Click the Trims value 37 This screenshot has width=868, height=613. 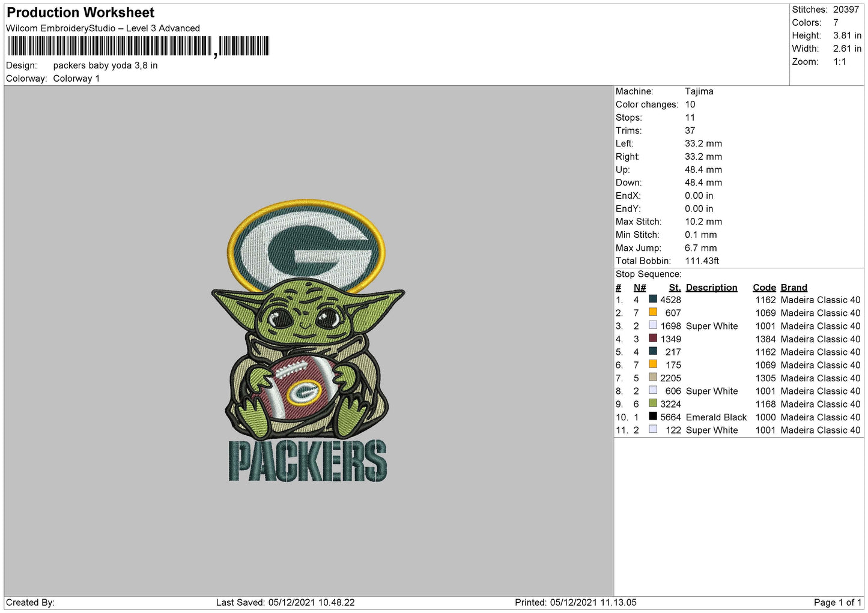coord(690,131)
